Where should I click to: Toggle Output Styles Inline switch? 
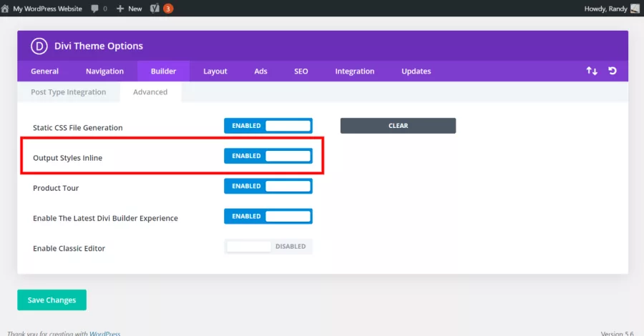pos(268,156)
